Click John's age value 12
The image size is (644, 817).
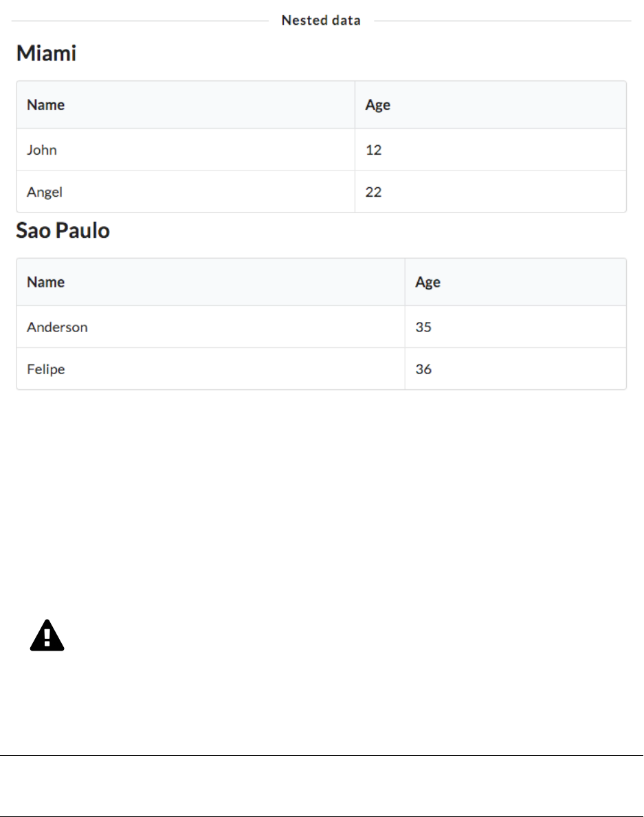[x=373, y=150]
